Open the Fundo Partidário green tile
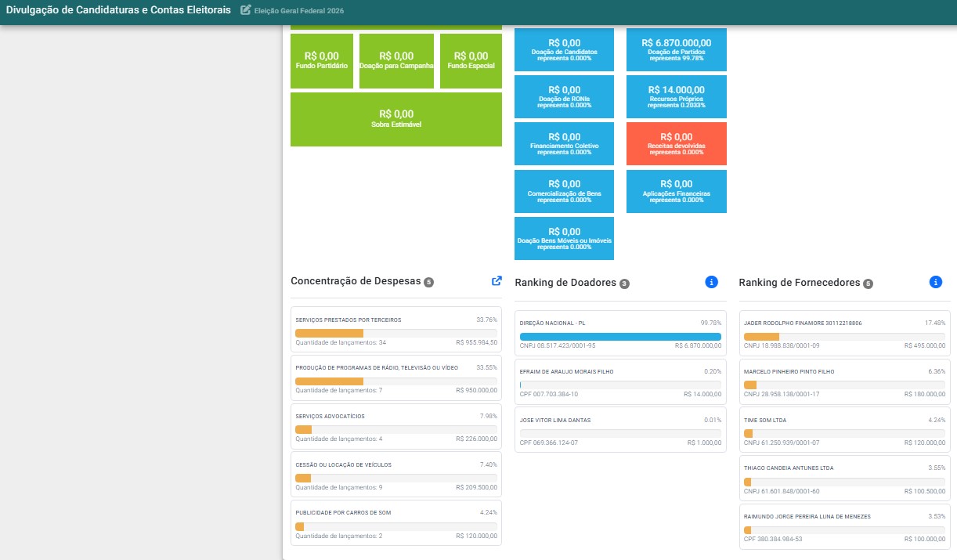This screenshot has width=957, height=560. click(x=322, y=61)
